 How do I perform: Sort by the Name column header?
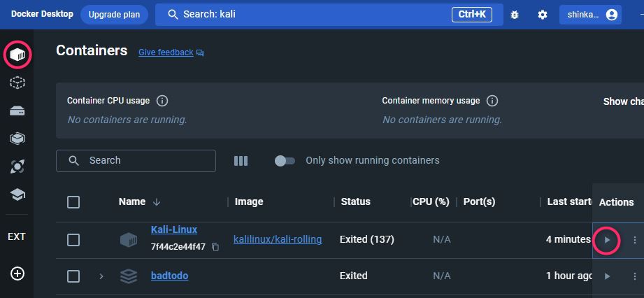tap(132, 202)
